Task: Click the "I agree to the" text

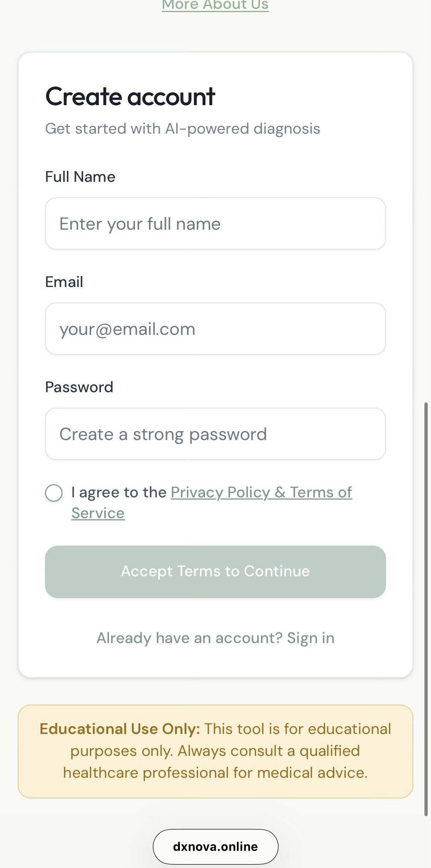Action: pos(119,492)
